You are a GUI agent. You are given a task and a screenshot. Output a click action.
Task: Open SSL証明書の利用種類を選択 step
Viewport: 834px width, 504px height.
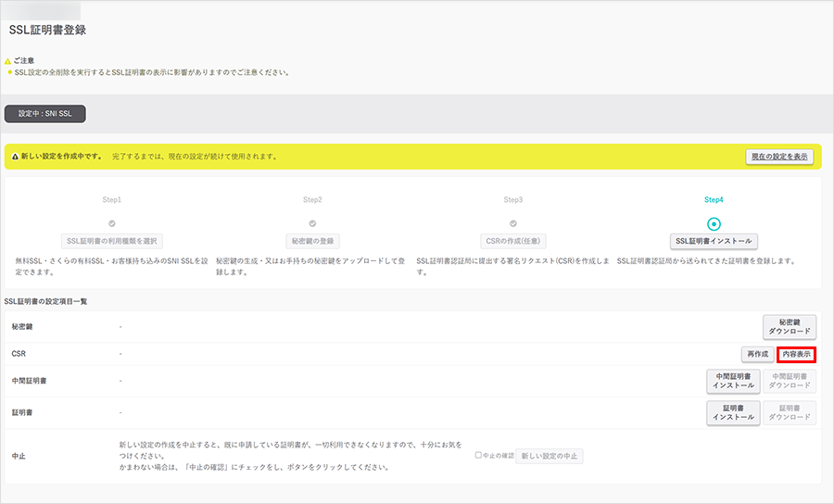click(112, 241)
